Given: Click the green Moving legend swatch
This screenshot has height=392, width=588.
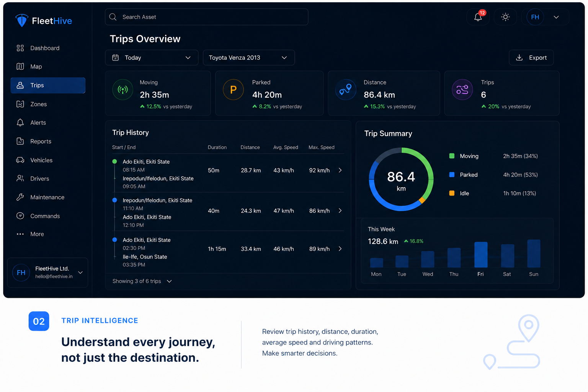Looking at the screenshot, I should [452, 156].
